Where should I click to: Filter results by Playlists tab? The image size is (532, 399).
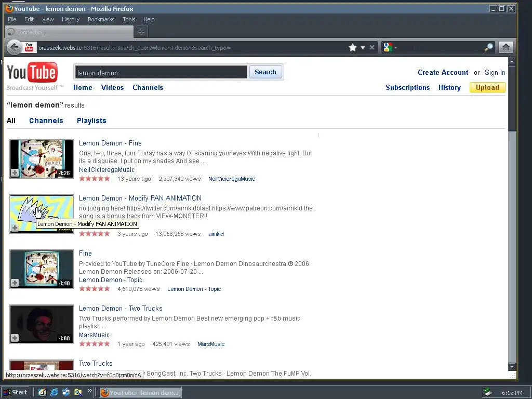click(91, 121)
